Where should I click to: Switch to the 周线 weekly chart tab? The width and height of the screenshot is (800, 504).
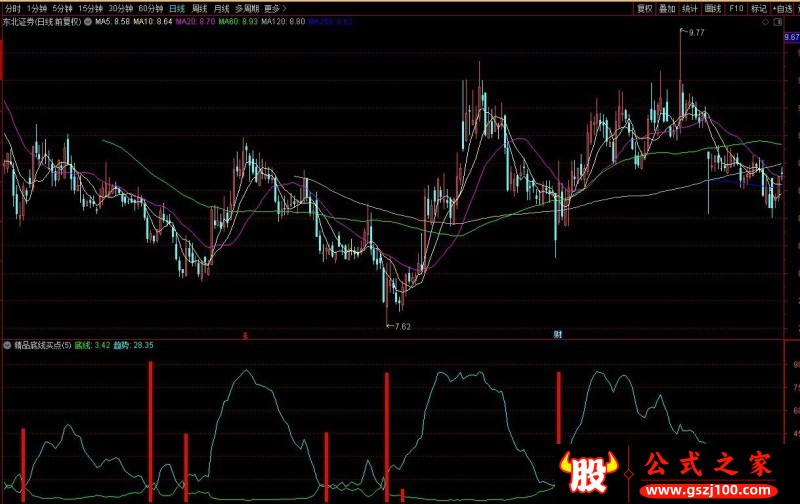coord(200,7)
